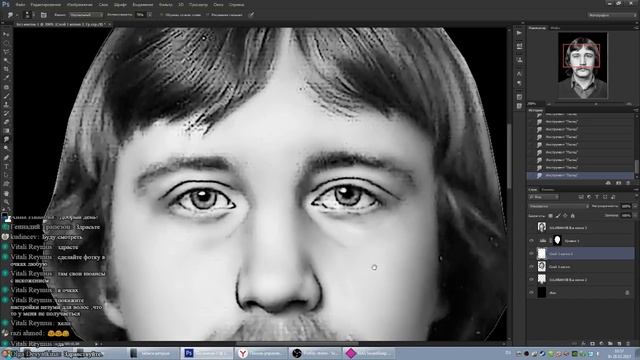This screenshot has height=360, width=640.
Task: Open the Файл (File) menu
Action: pos(20,4)
